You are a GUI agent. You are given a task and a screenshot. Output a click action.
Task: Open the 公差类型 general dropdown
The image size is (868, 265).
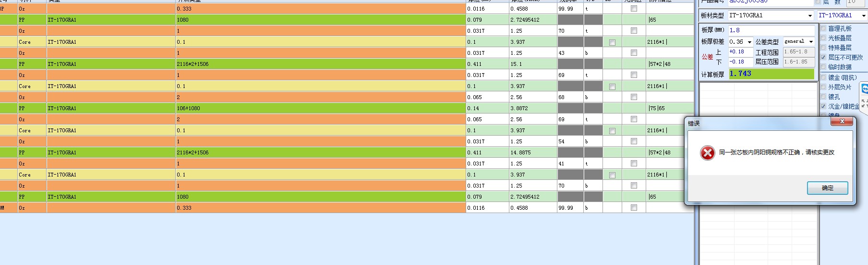coord(811,42)
